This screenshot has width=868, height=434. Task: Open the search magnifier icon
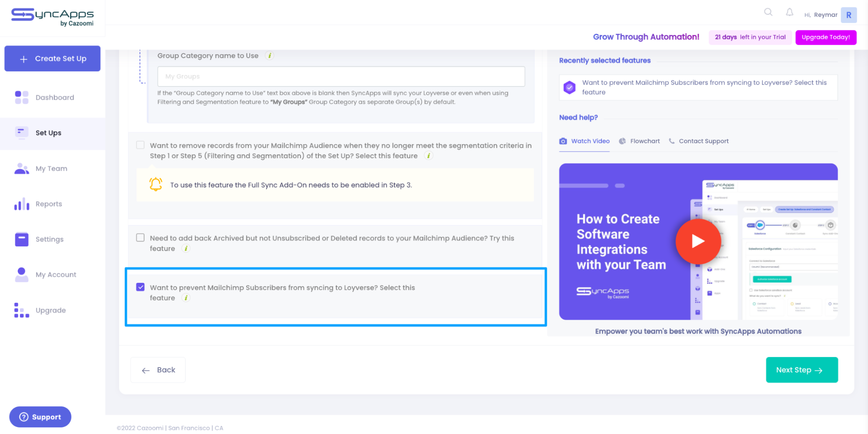[x=768, y=12]
